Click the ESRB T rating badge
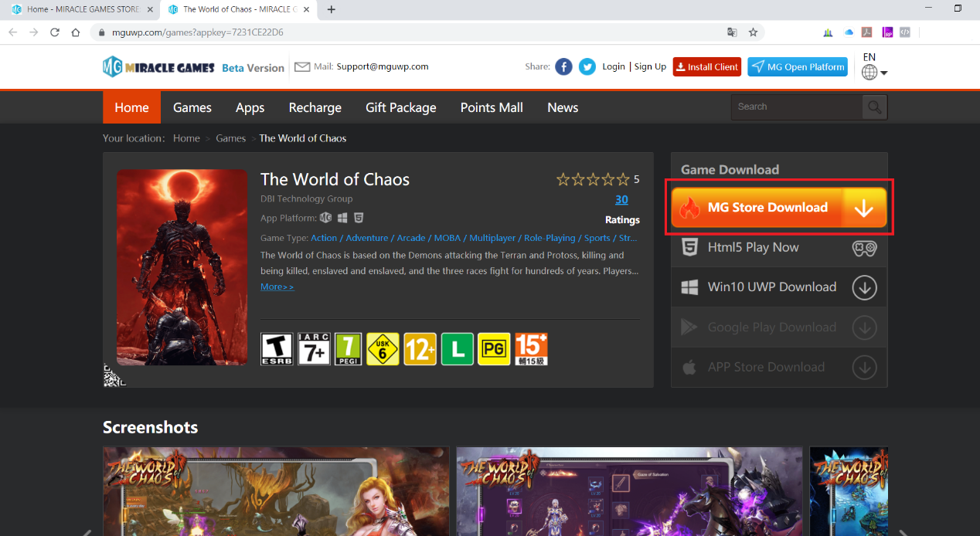Viewport: 980px width, 536px height. [277, 349]
